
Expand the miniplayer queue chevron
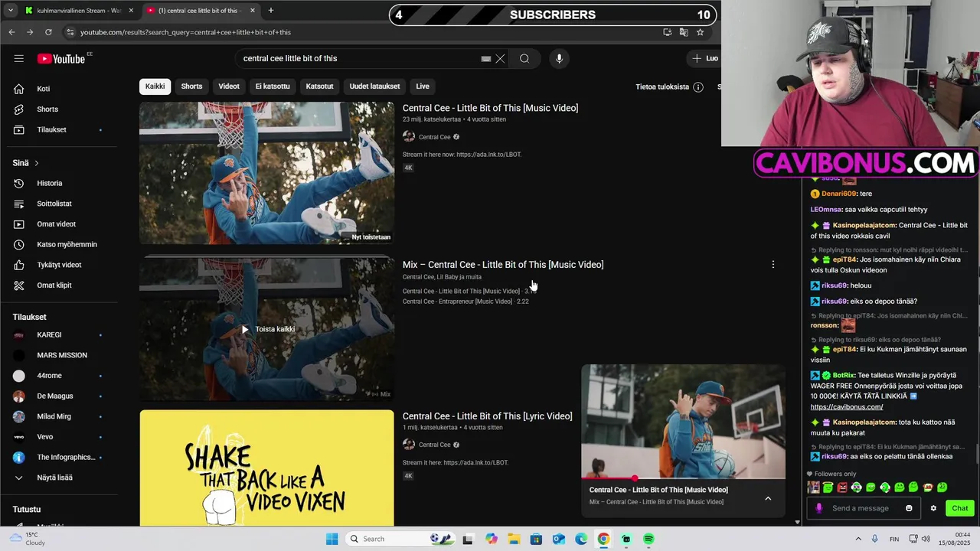pos(768,498)
